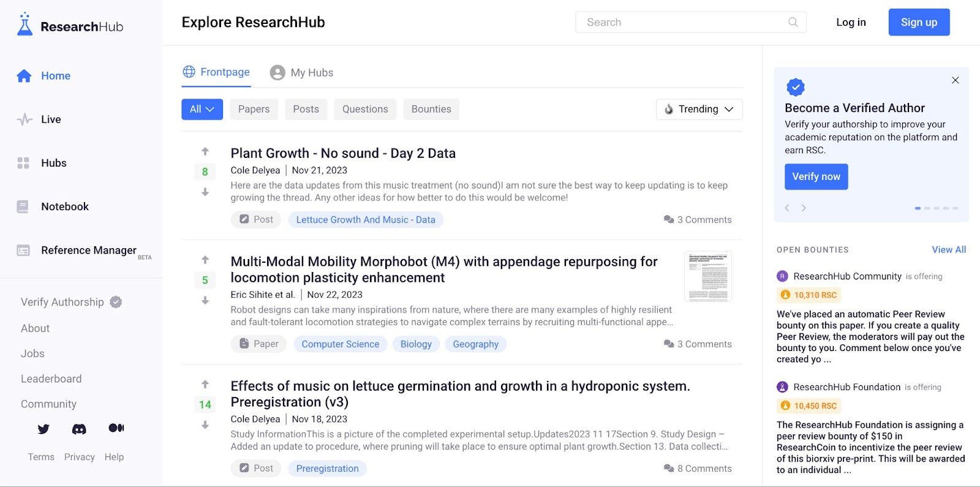Downvote the Multi-Modal Mobility Morphobot paper
Image resolution: width=980 pixels, height=487 pixels.
pyautogui.click(x=205, y=300)
